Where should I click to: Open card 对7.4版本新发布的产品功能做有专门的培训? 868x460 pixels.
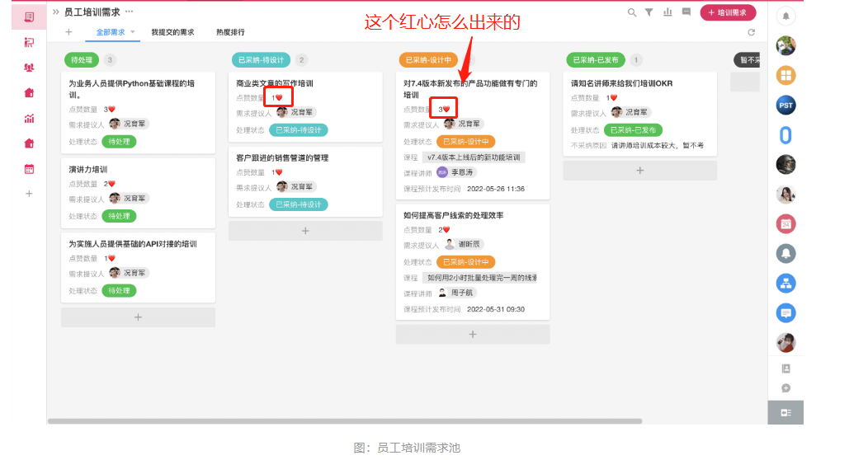point(473,135)
